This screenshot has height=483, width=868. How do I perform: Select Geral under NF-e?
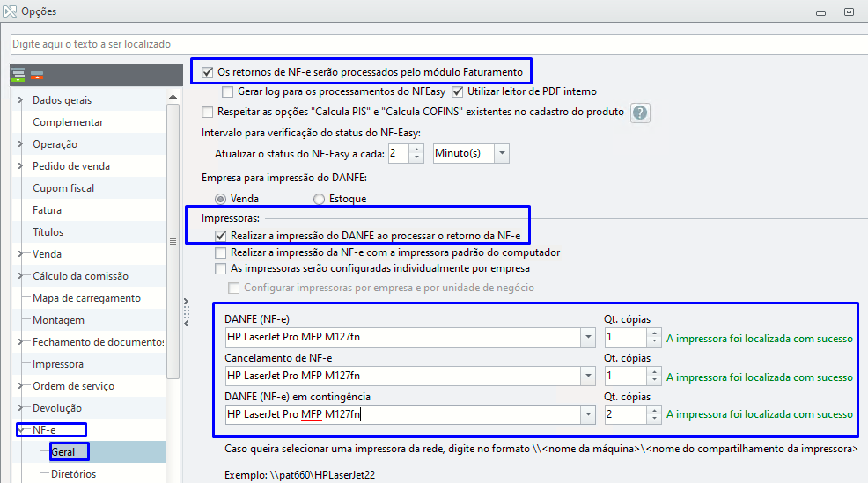(x=63, y=452)
